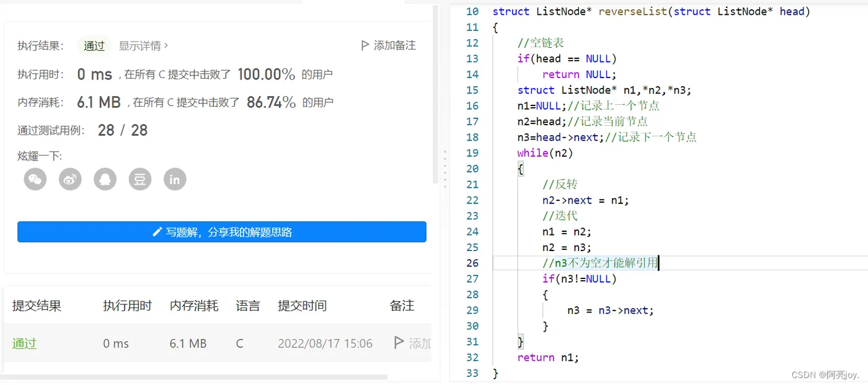Click line n1=NULL with 记录上一个节点 comment
Viewport: 868px width, 385px height.
point(588,105)
